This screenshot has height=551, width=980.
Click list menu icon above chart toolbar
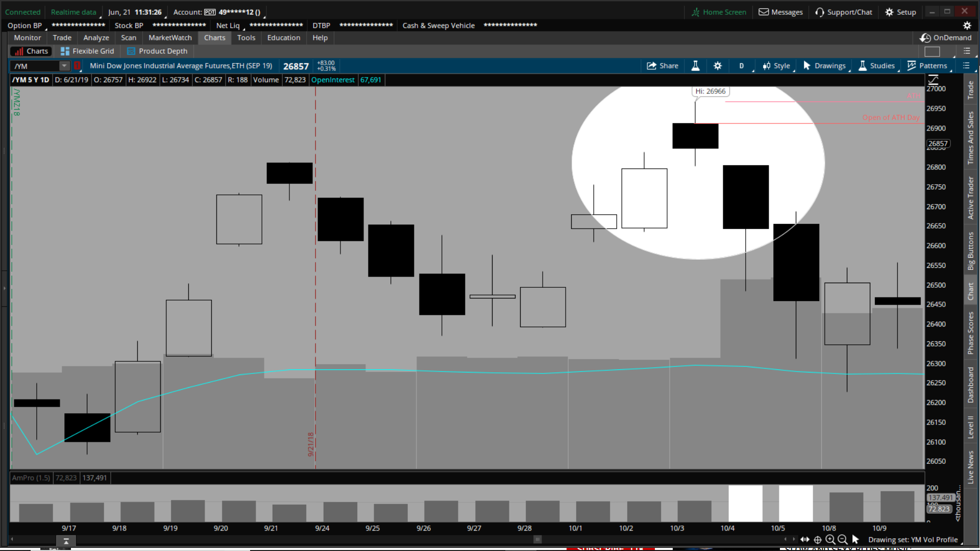tap(967, 51)
